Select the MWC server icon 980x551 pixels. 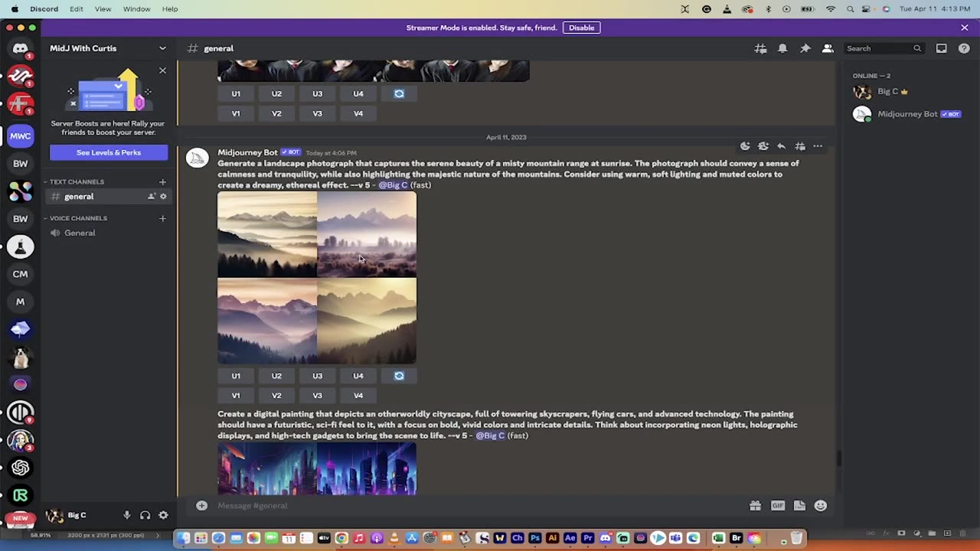click(x=21, y=136)
